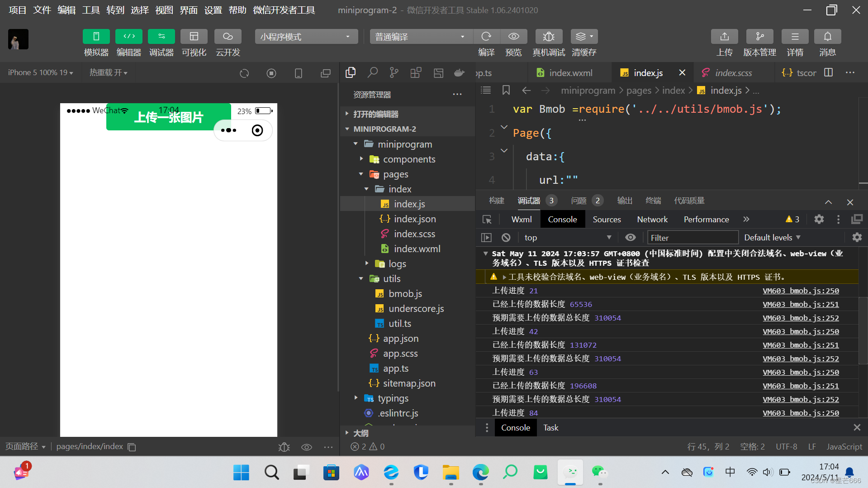Viewport: 868px width, 488px height.
Task: Clear the console with the block icon
Action: point(506,237)
